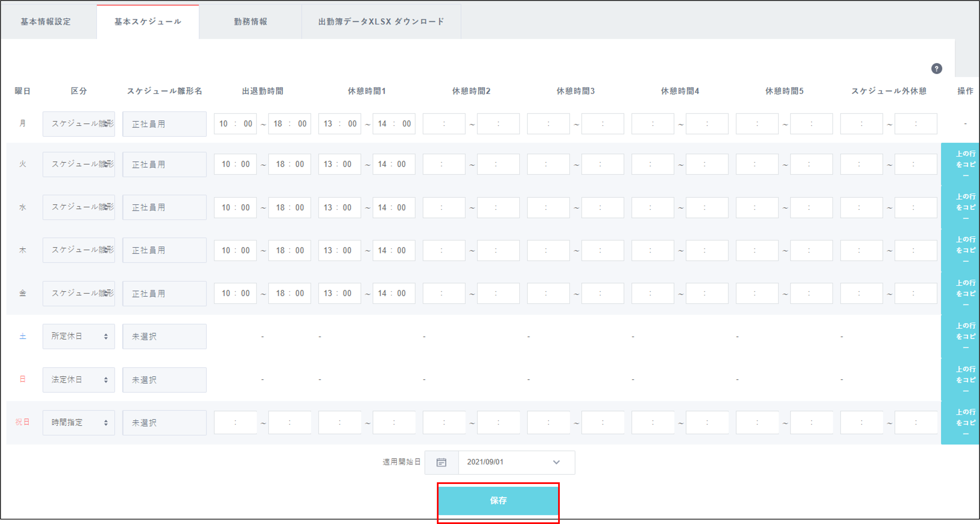The image size is (980, 524).
Task: Open the calendar icon beside 適用開始日
Action: [x=441, y=462]
